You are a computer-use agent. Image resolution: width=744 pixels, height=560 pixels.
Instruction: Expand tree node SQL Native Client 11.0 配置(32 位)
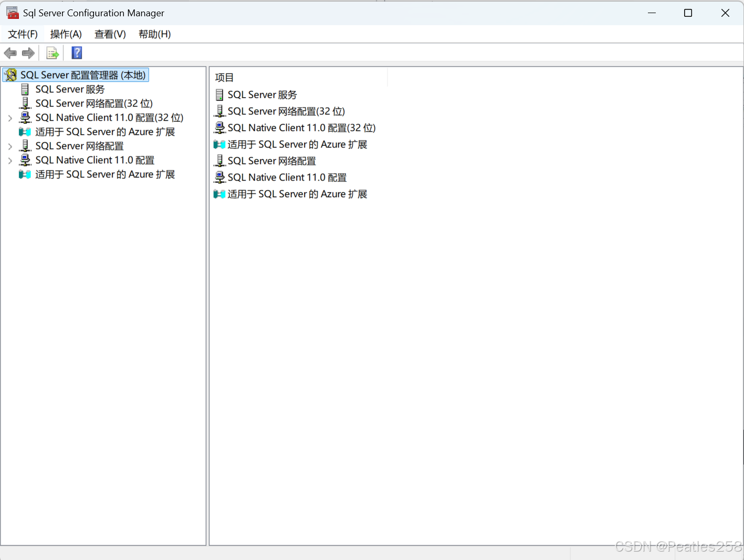pos(10,118)
